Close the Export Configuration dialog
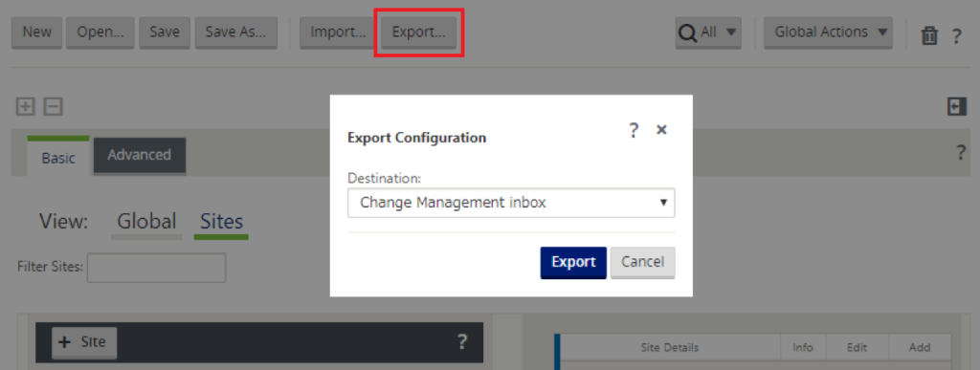Viewport: 980px width, 370px height. pos(662,129)
